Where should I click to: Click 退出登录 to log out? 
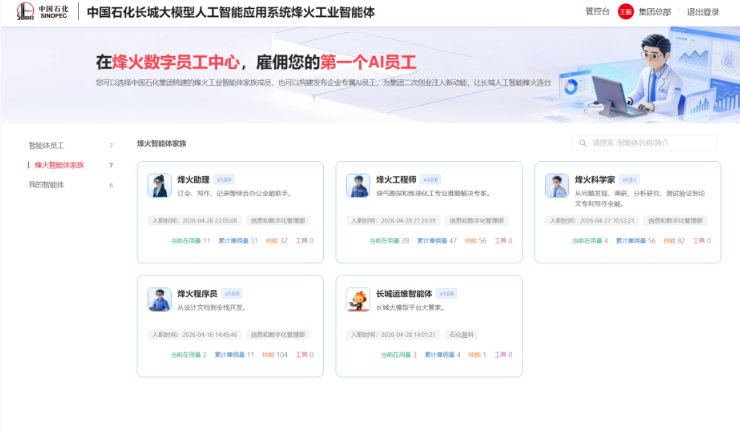703,12
